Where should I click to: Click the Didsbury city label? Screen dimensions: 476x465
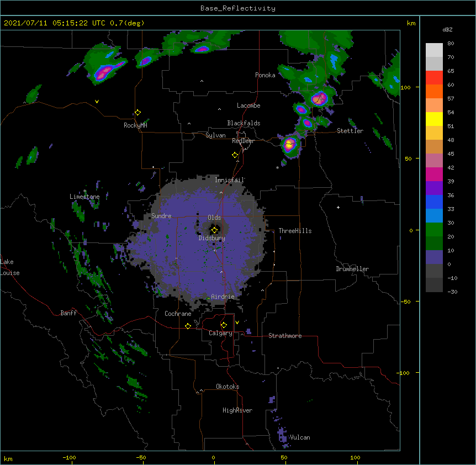(x=211, y=238)
